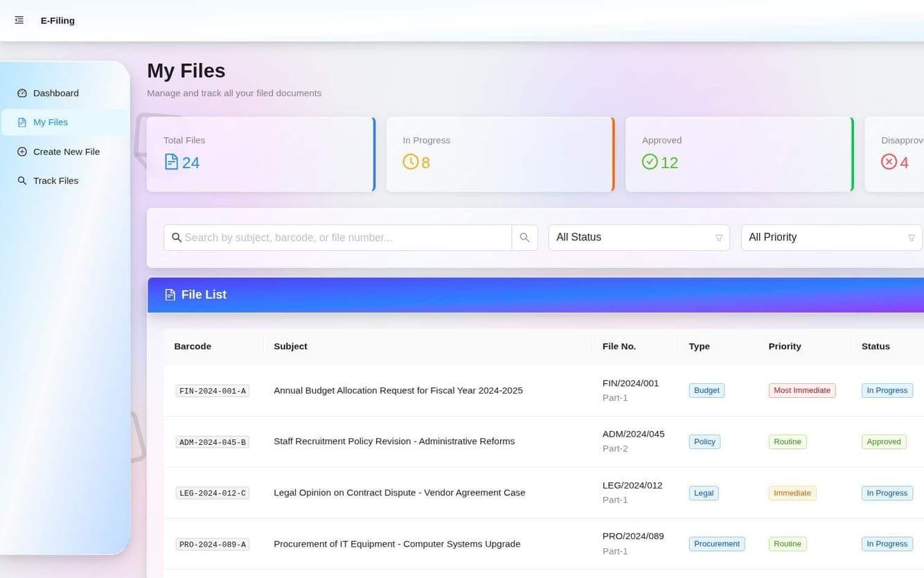
Task: Click barcode PRO-2024-089-A
Action: (213, 545)
